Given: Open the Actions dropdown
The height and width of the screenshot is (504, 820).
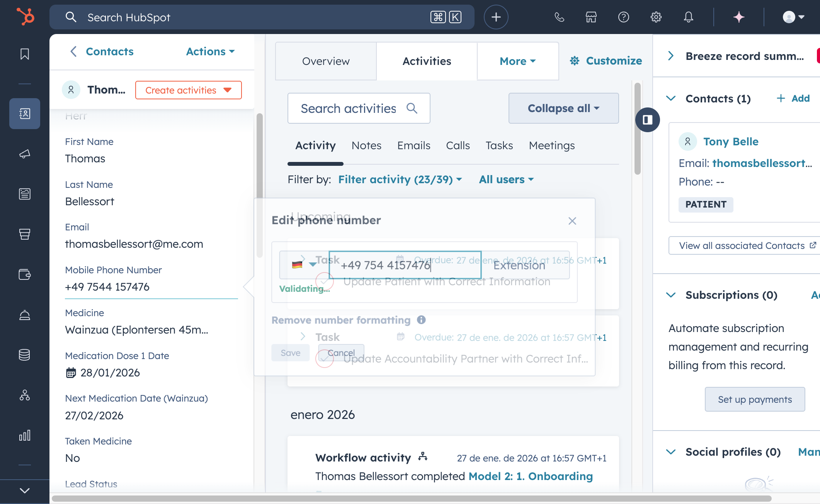Looking at the screenshot, I should click(211, 51).
